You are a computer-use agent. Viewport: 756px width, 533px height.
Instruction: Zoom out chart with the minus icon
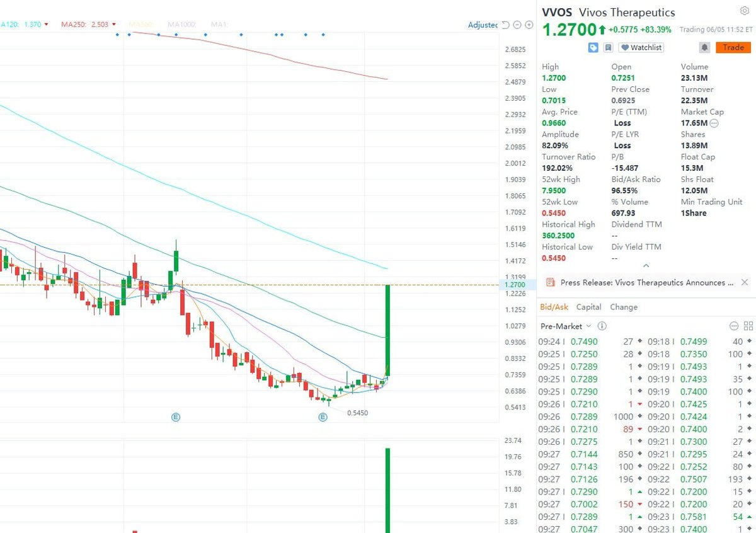[517, 25]
